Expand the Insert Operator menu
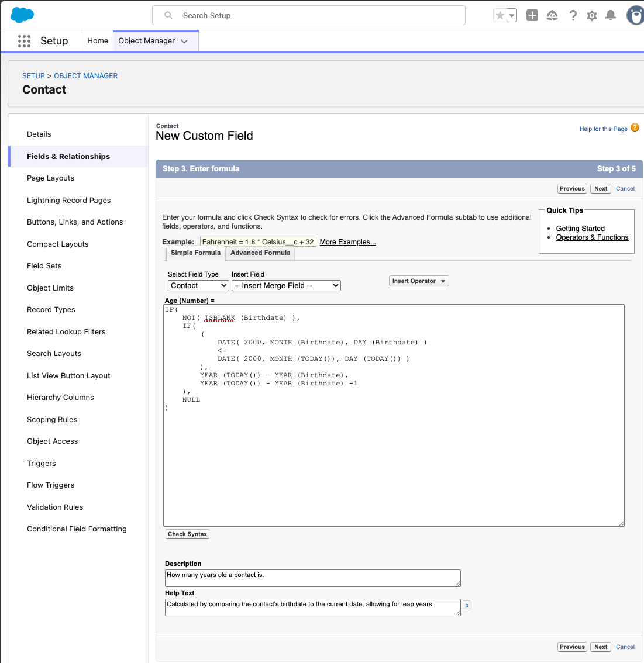Viewport: 644px width, 663px height. (x=419, y=281)
